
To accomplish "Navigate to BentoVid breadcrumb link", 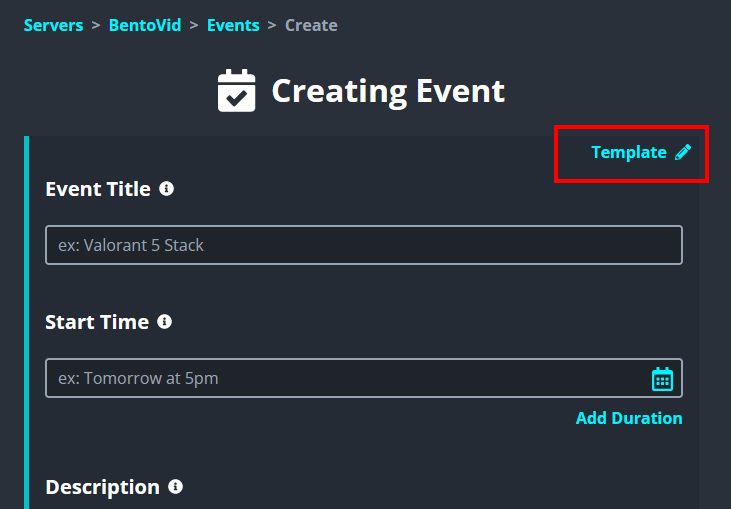I will click(x=145, y=25).
